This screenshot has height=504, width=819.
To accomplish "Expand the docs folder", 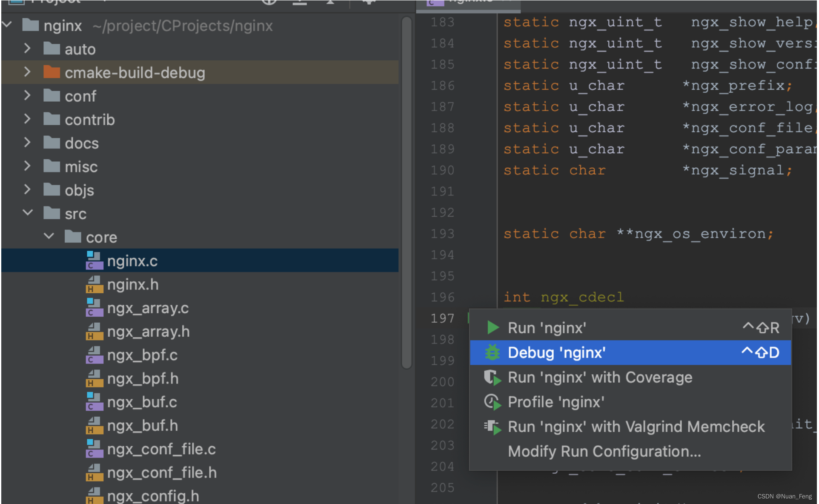I will pos(27,142).
